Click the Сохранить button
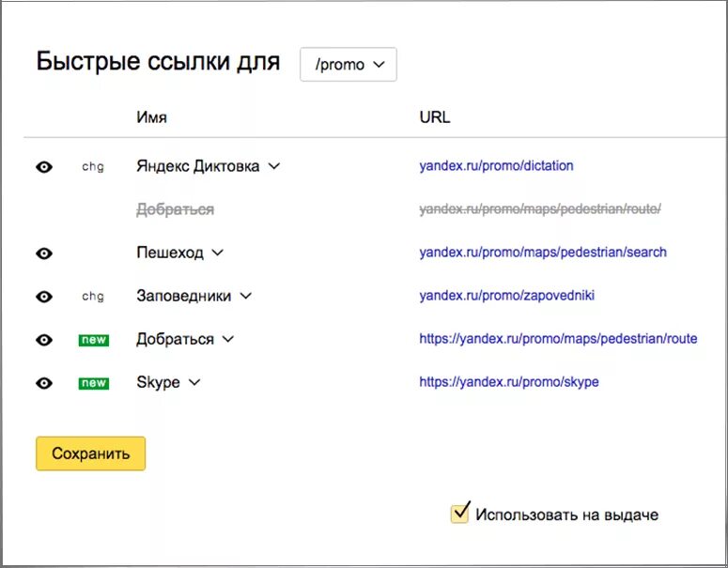This screenshot has height=568, width=728. pos(90,453)
